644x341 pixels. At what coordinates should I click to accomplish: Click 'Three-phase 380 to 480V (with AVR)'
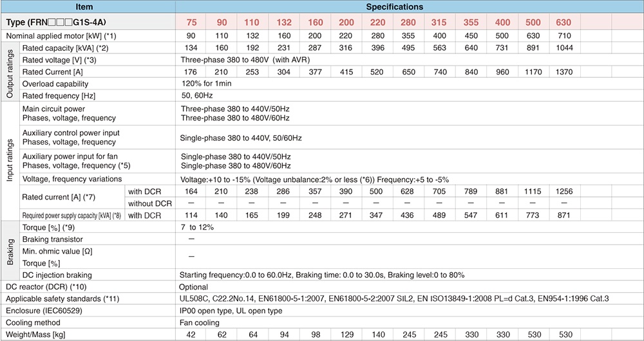click(245, 60)
